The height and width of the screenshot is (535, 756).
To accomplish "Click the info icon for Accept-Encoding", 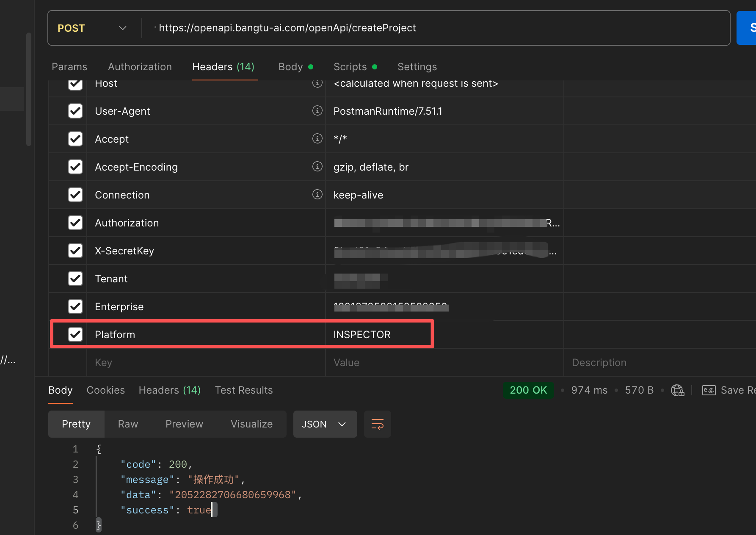I will [317, 166].
